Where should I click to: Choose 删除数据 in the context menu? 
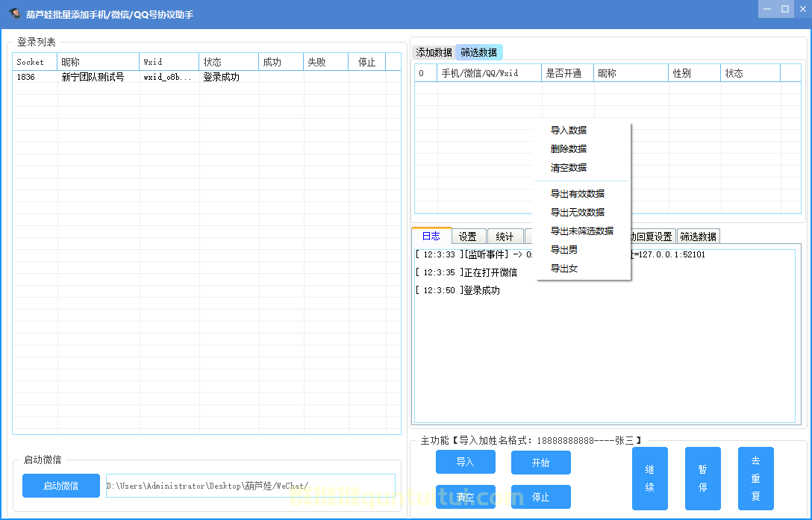pyautogui.click(x=569, y=149)
